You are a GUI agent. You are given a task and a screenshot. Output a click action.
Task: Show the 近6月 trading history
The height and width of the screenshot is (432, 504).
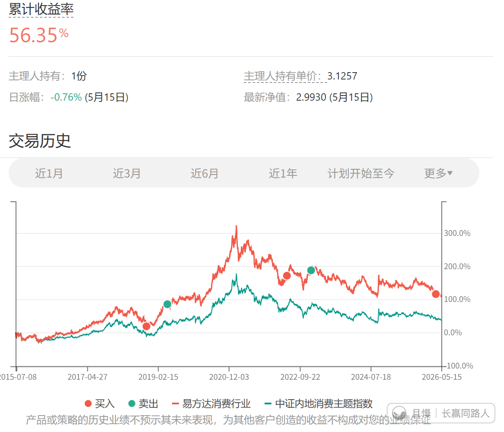204,173
